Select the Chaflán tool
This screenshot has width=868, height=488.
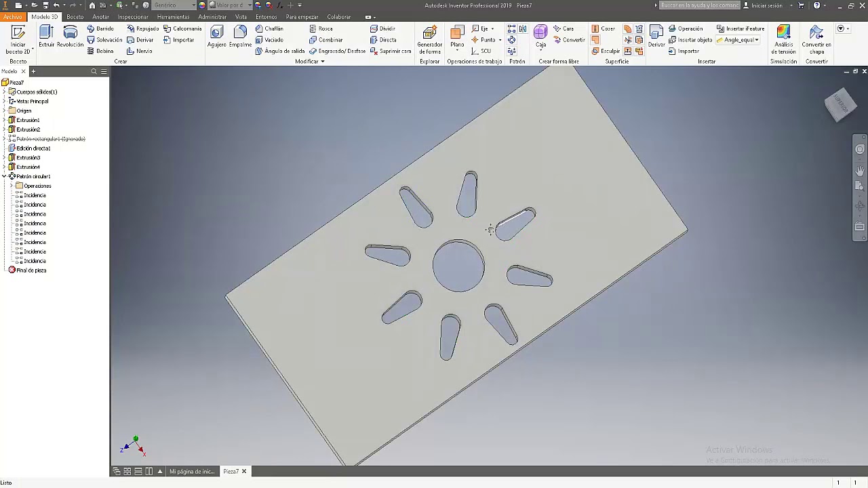tap(269, 28)
